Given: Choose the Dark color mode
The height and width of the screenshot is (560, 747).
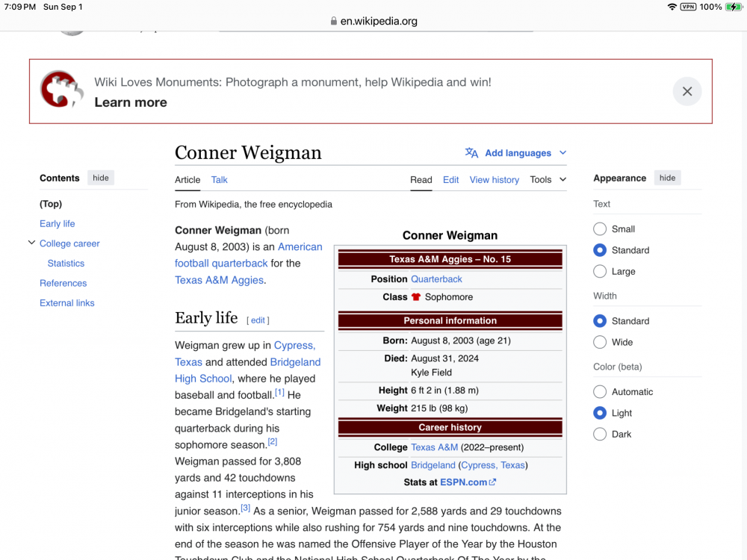Looking at the screenshot, I should [x=600, y=434].
